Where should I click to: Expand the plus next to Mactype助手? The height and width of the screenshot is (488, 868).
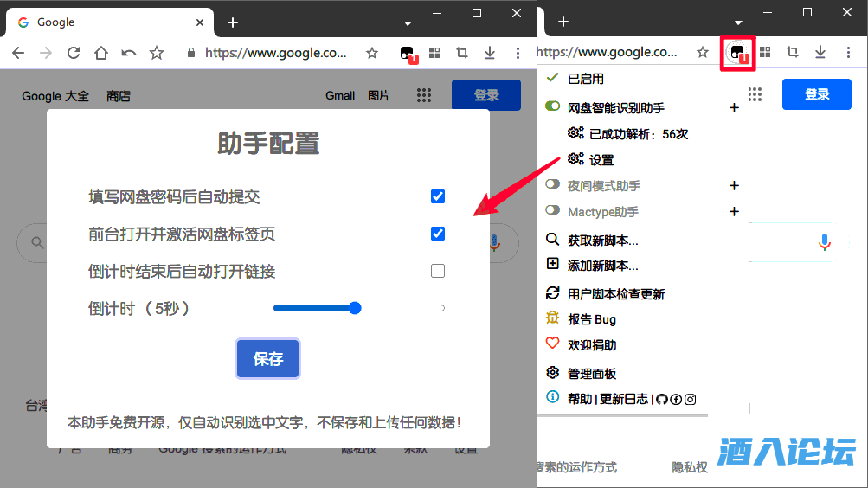(734, 211)
